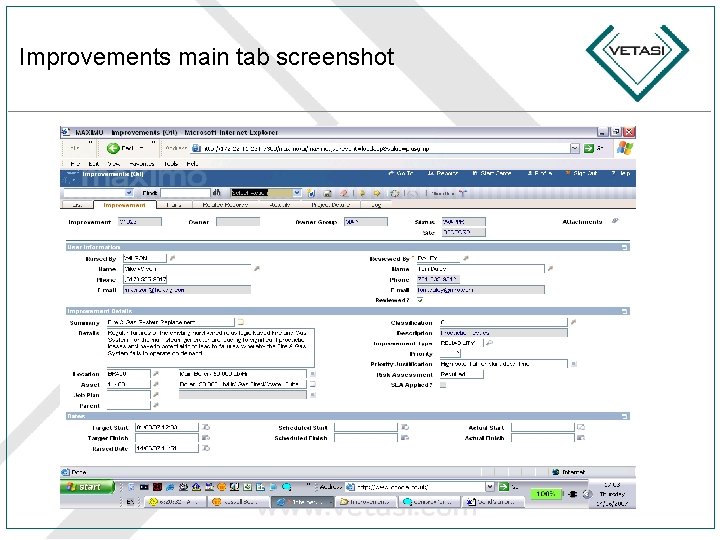Toggle the Reviewed? checkbox
Image resolution: width=720 pixels, height=540 pixels.
420,300
